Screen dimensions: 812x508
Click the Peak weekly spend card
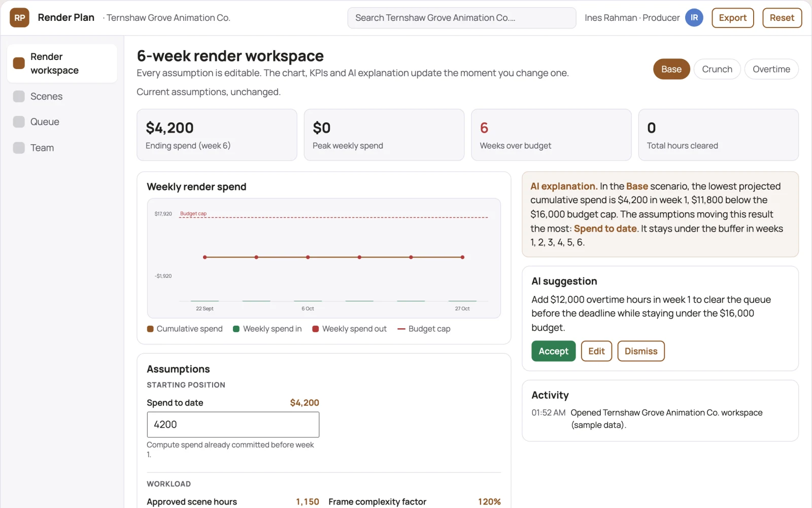point(384,135)
